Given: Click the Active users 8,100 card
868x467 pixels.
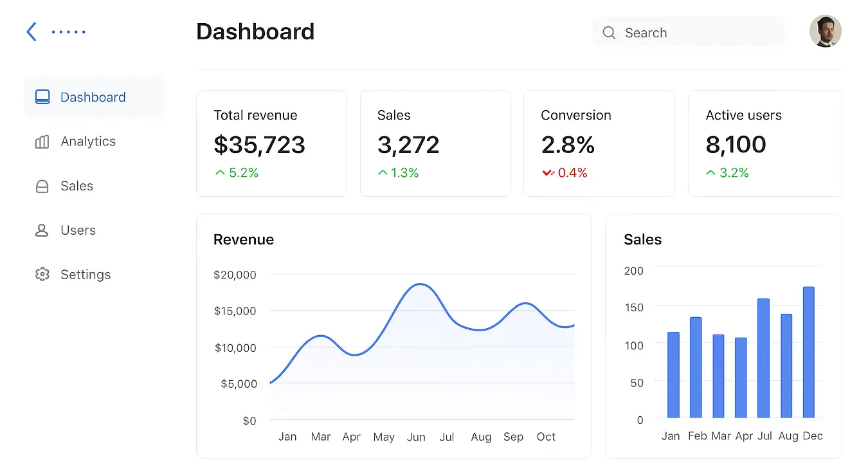Looking at the screenshot, I should point(764,143).
